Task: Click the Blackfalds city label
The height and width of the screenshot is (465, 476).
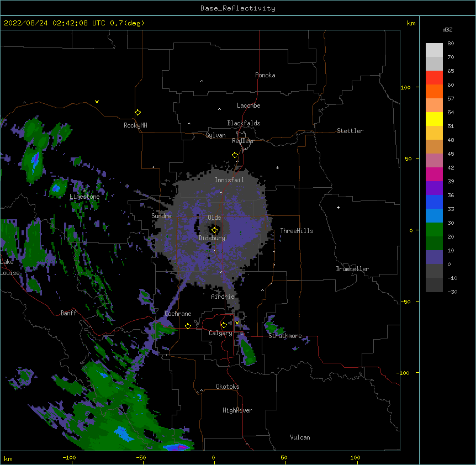Action: point(244,123)
